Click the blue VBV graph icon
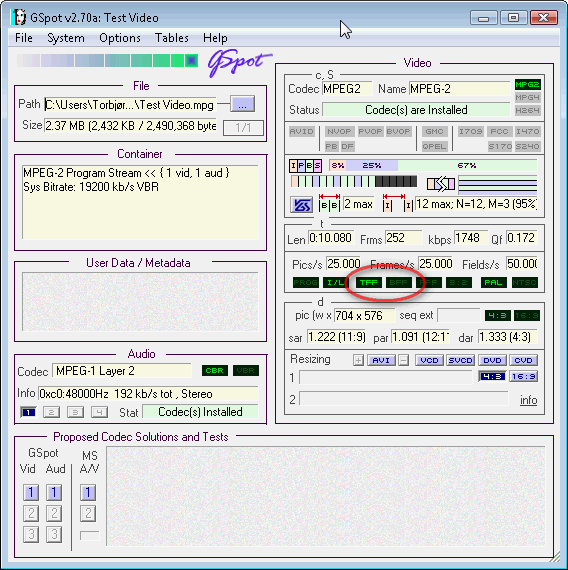 (301, 205)
